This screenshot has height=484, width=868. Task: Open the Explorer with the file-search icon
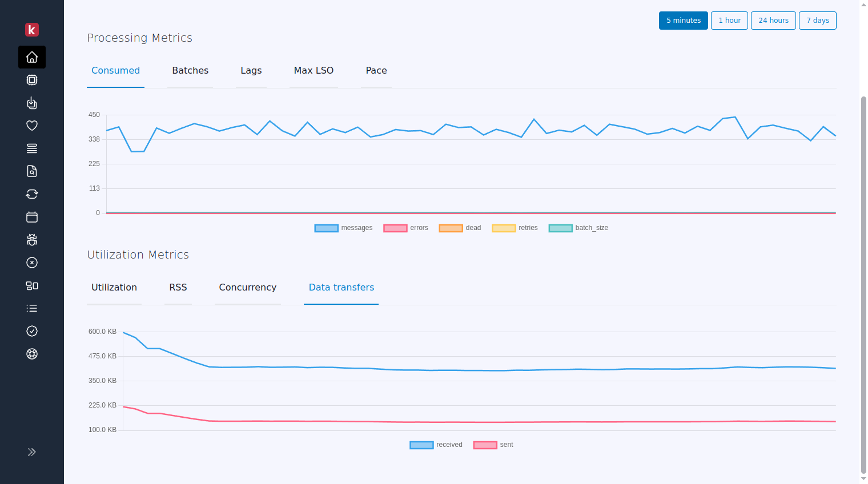click(x=31, y=171)
